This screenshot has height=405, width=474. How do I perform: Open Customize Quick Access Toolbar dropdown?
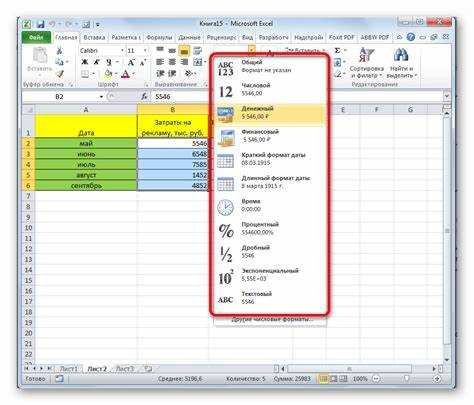(98, 24)
